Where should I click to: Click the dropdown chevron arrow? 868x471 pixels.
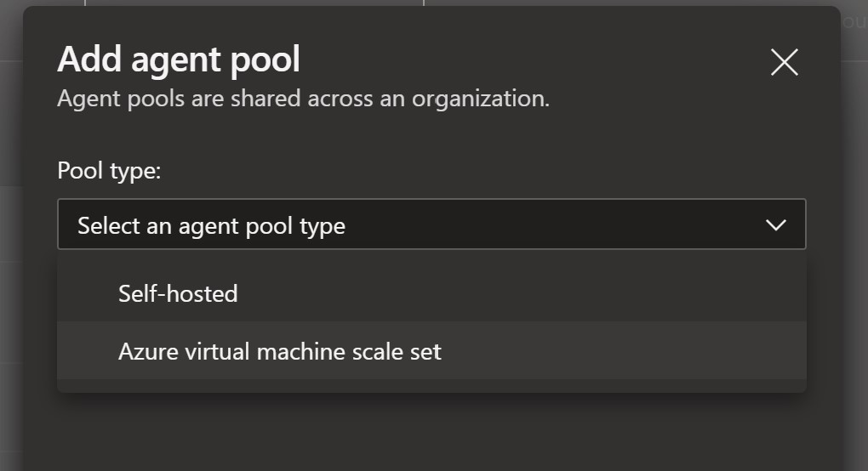pos(775,225)
